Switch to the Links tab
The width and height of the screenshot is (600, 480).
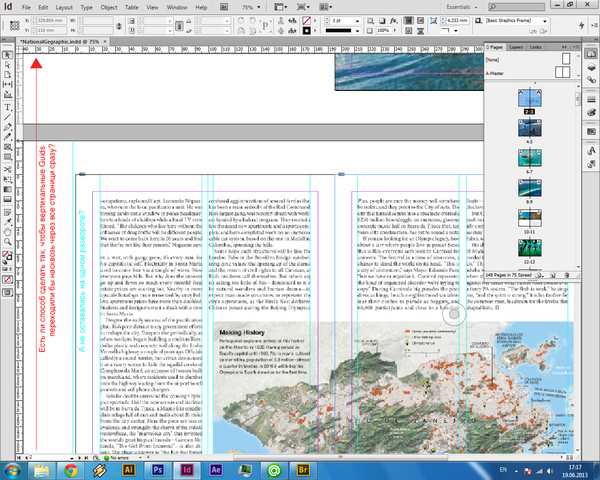tap(536, 47)
